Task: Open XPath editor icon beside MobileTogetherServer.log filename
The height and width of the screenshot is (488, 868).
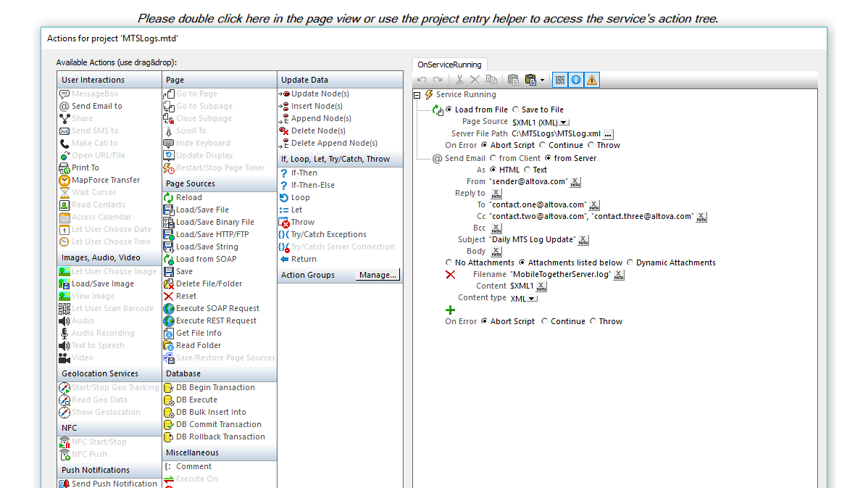Action: (x=619, y=275)
